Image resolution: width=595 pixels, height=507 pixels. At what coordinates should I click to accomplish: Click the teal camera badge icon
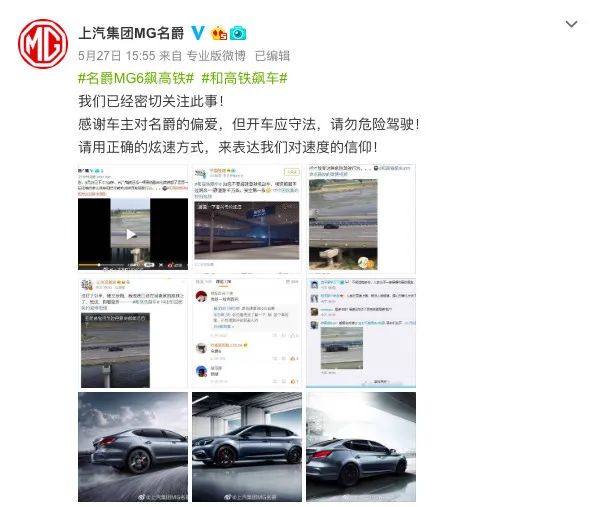pyautogui.click(x=238, y=33)
